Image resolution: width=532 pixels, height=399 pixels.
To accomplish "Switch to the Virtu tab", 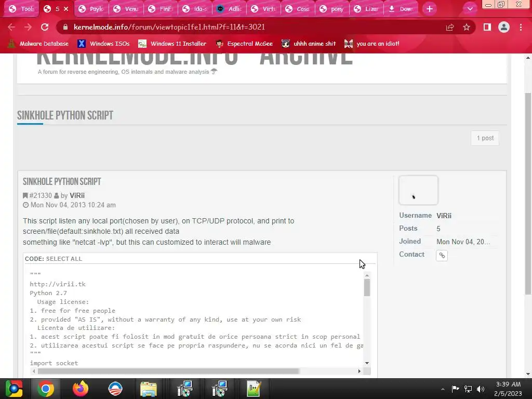I will (x=264, y=9).
